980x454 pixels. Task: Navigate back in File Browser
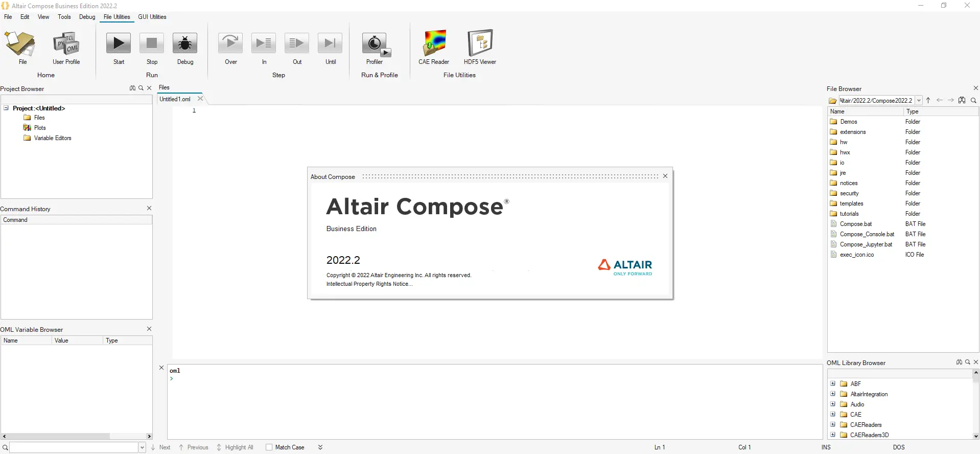pyautogui.click(x=940, y=100)
